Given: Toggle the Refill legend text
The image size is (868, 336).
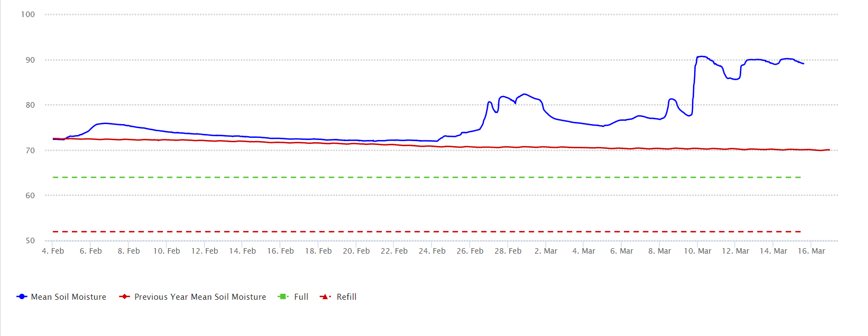Looking at the screenshot, I should [346, 296].
